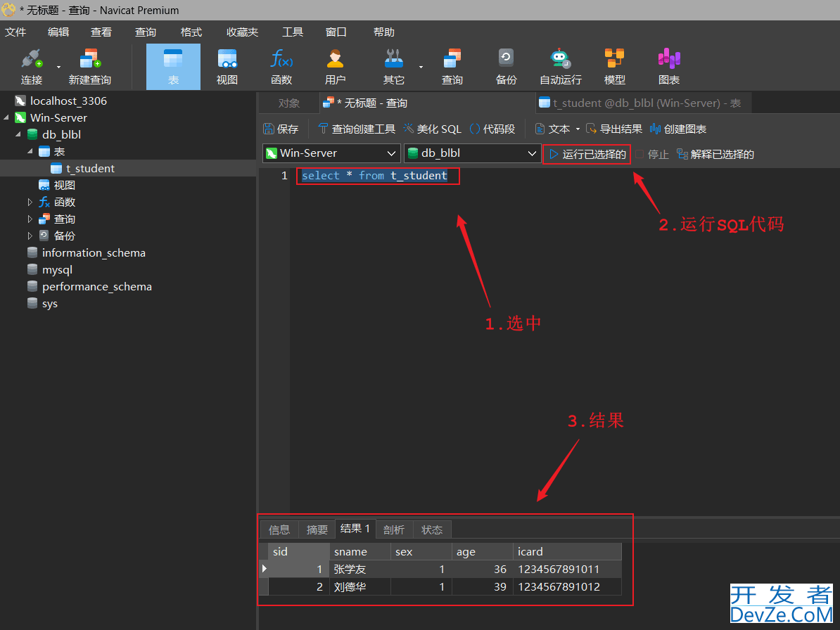This screenshot has width=840, height=630.
Task: Open the 查询 menu in menu bar
Action: click(145, 32)
